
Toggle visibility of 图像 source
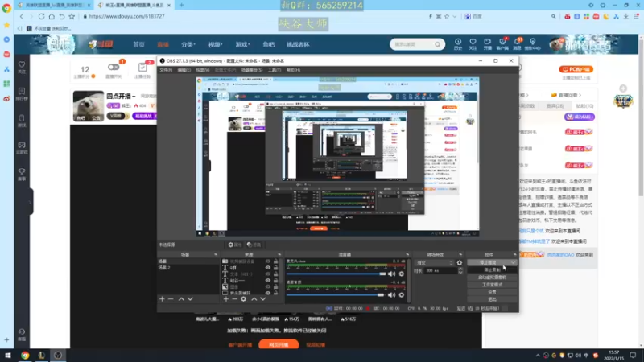[268, 286]
